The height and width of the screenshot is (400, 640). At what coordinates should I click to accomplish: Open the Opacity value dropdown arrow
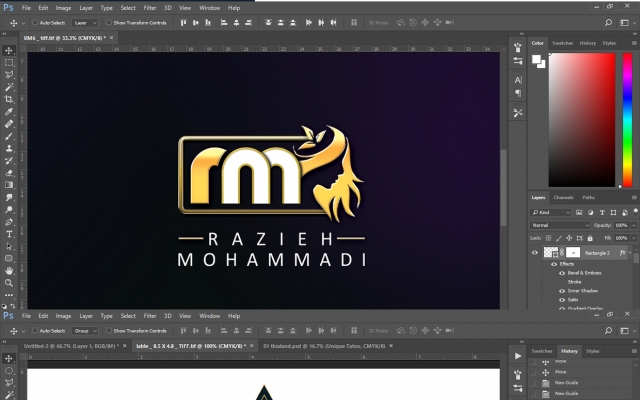pyautogui.click(x=634, y=225)
